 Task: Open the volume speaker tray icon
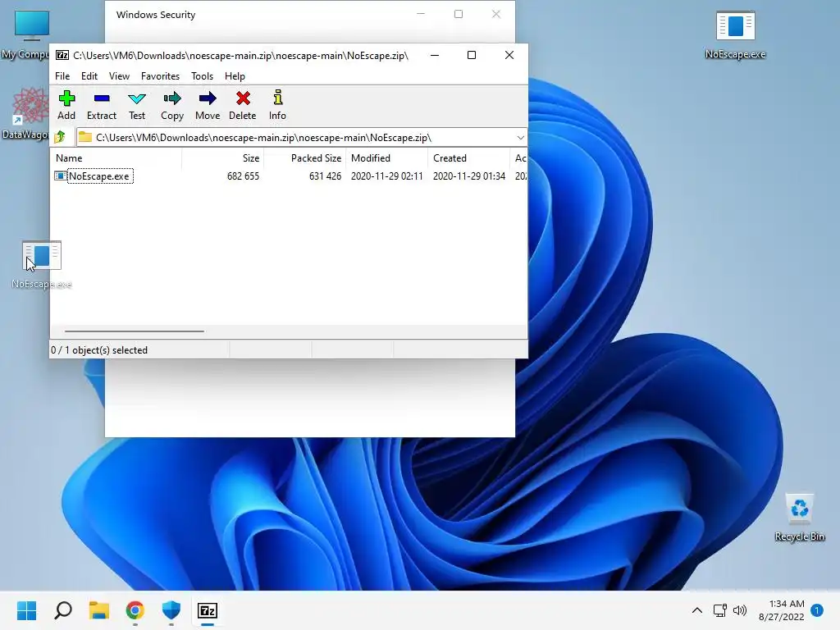tap(740, 610)
